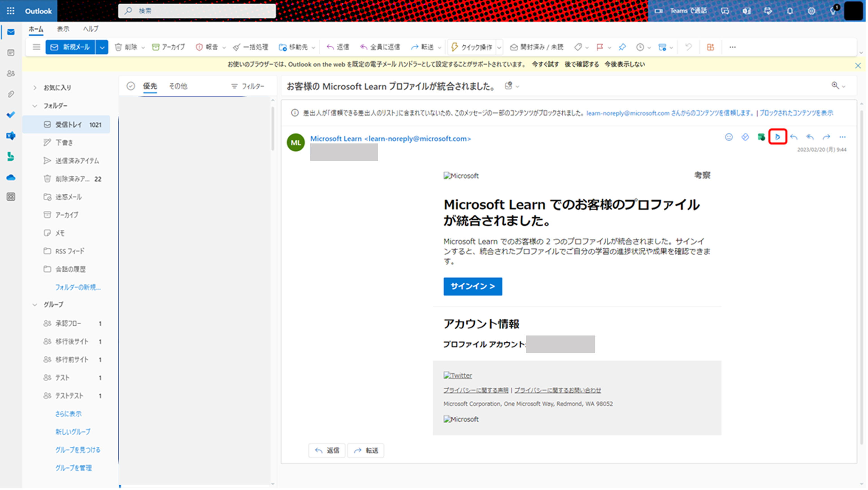The height and width of the screenshot is (490, 868).
Task: Open Bookings app icon in rail
Action: pos(11,156)
